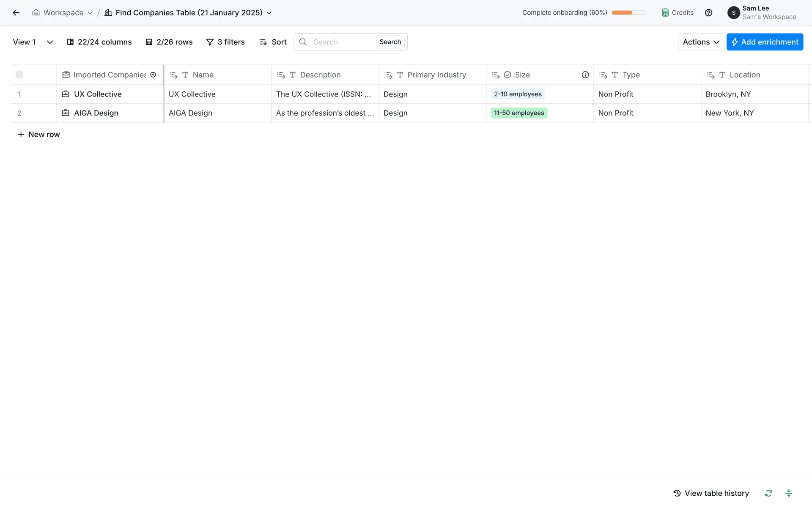Click the Add enrichment button
Viewport: 812px width, 508px height.
[x=764, y=42]
